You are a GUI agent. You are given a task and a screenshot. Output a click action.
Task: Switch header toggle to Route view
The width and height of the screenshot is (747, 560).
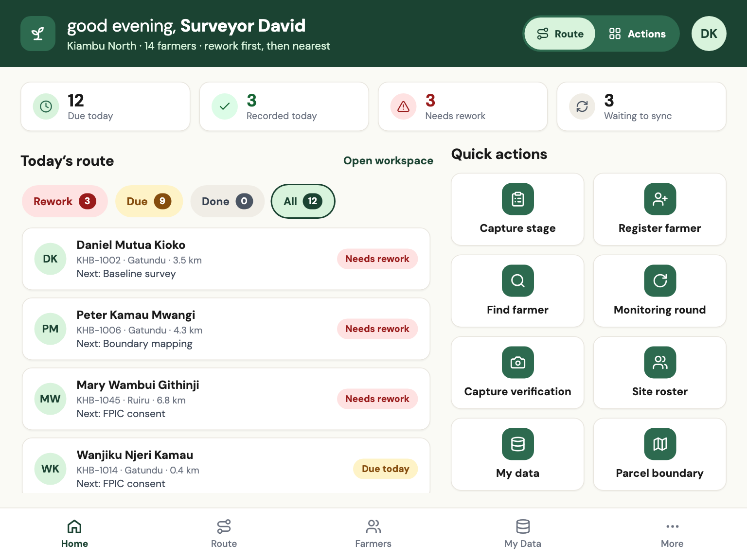point(560,34)
